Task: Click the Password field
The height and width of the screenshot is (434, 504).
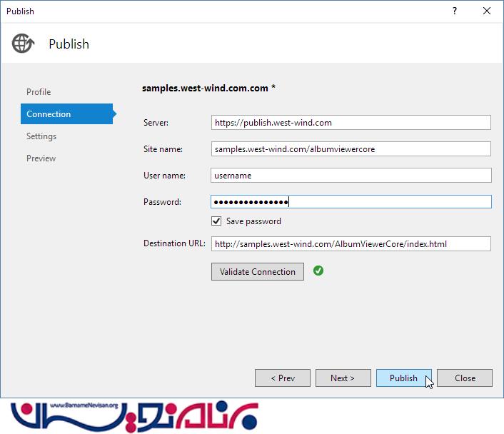Action: click(351, 201)
